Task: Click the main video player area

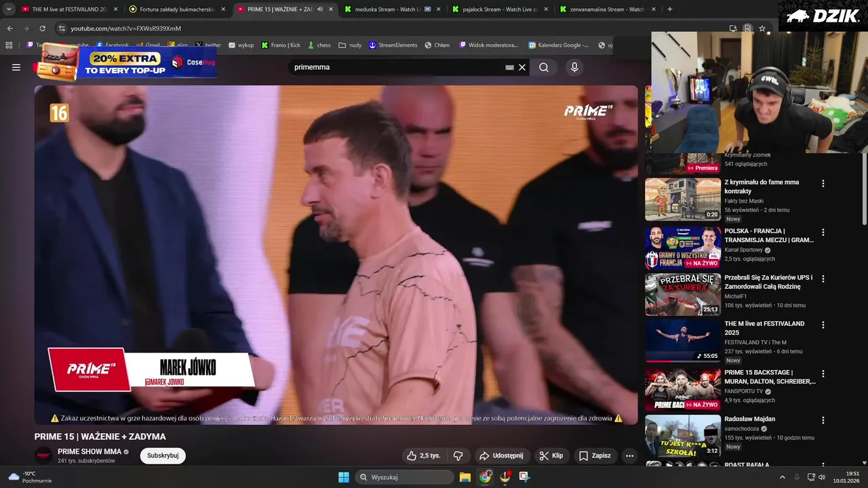Action: coord(336,255)
